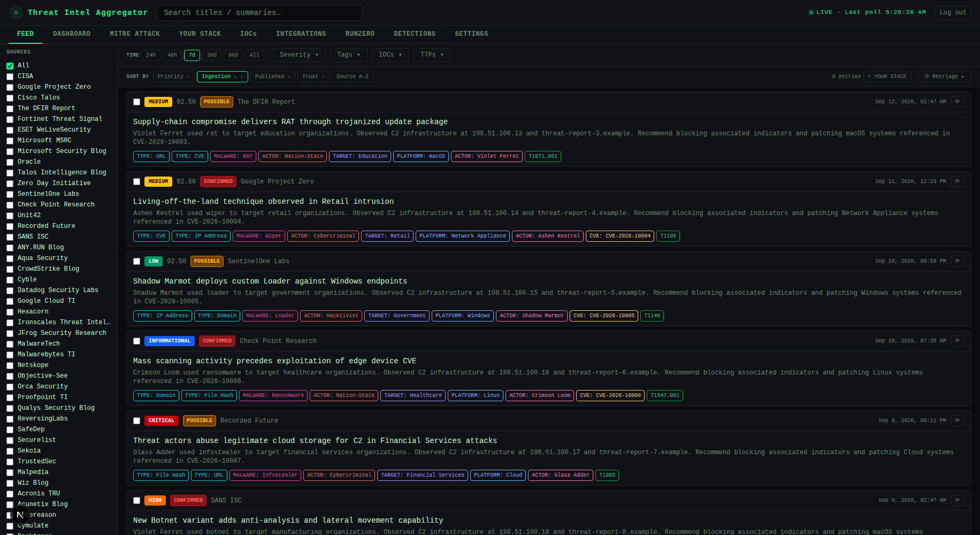Click refresh icon on SentinelOne Labs entry
The height and width of the screenshot is (535, 980).
pyautogui.click(x=958, y=261)
